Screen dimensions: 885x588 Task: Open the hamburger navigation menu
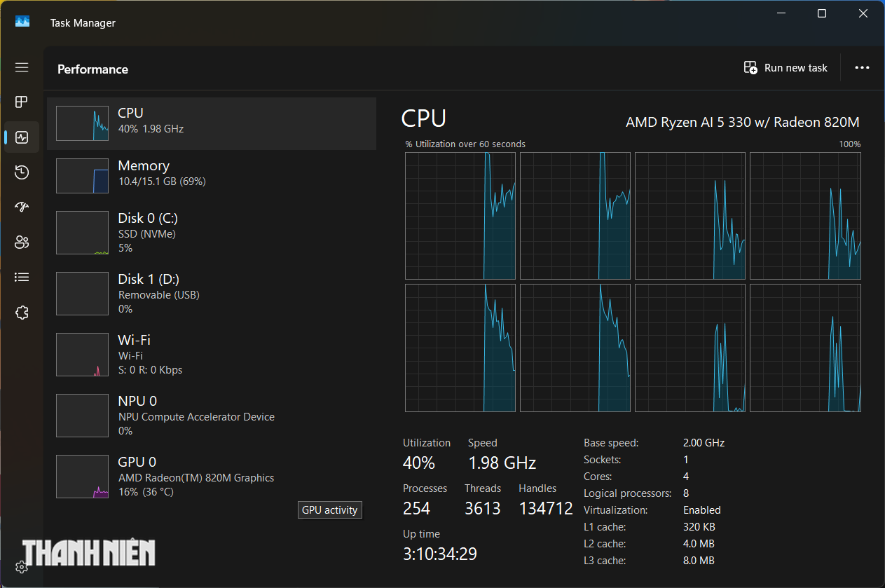(x=22, y=67)
